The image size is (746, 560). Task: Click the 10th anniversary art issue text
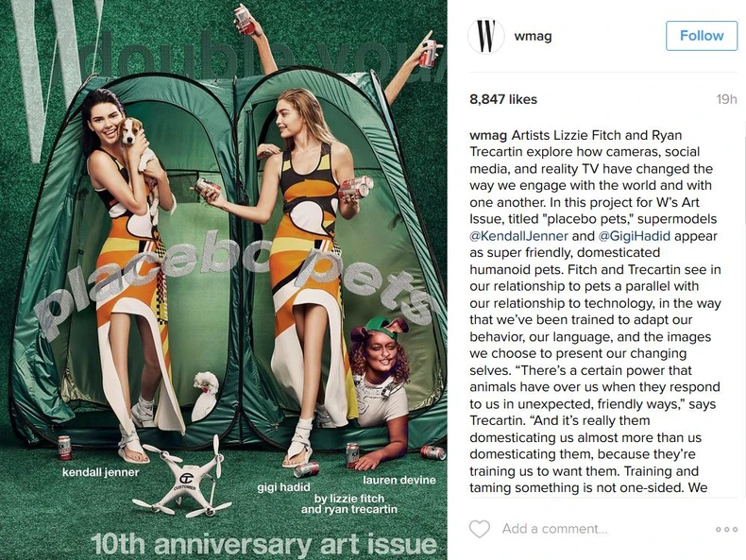point(263,545)
